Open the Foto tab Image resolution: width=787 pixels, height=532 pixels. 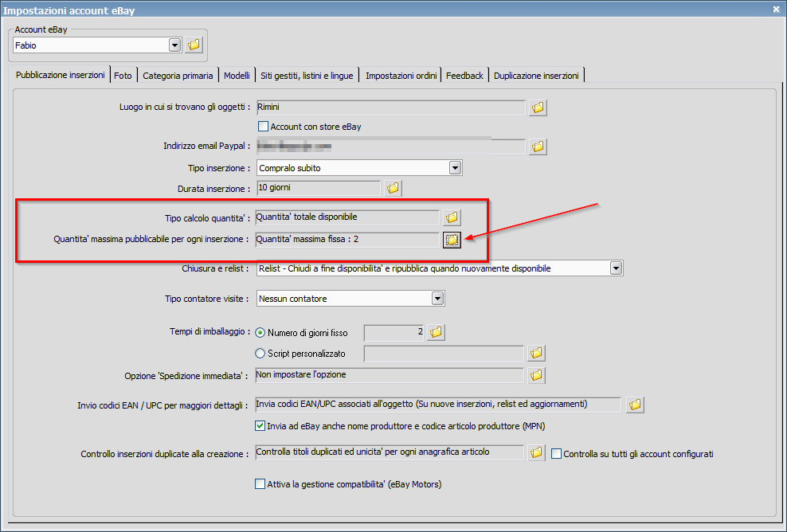tap(123, 76)
